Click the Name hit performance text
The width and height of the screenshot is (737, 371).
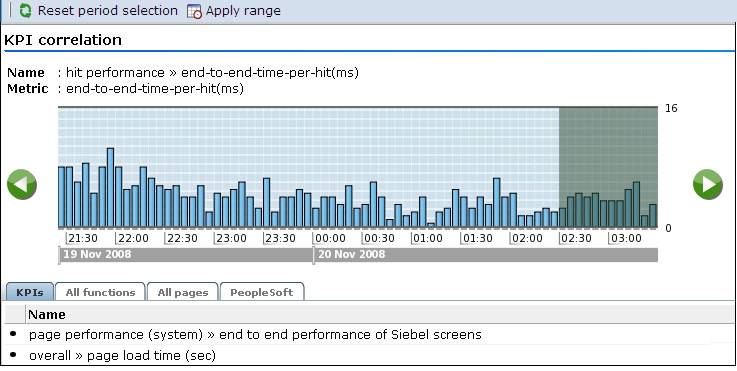pos(212,73)
